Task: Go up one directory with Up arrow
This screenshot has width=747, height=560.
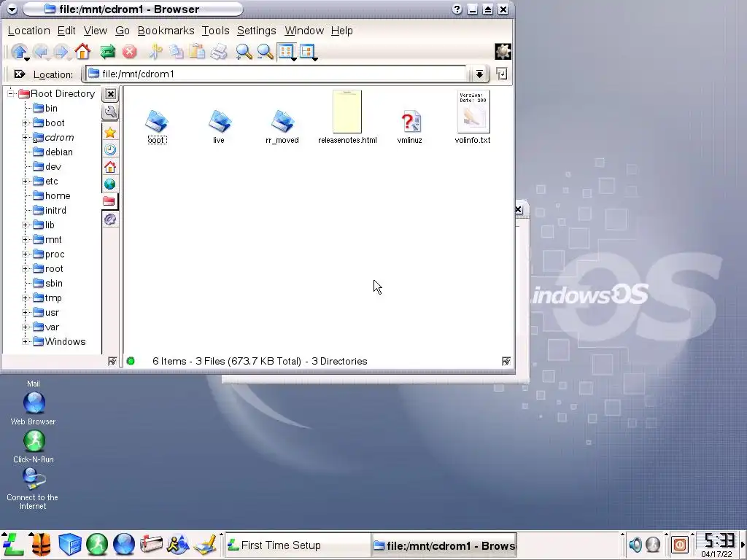Action: [20, 52]
